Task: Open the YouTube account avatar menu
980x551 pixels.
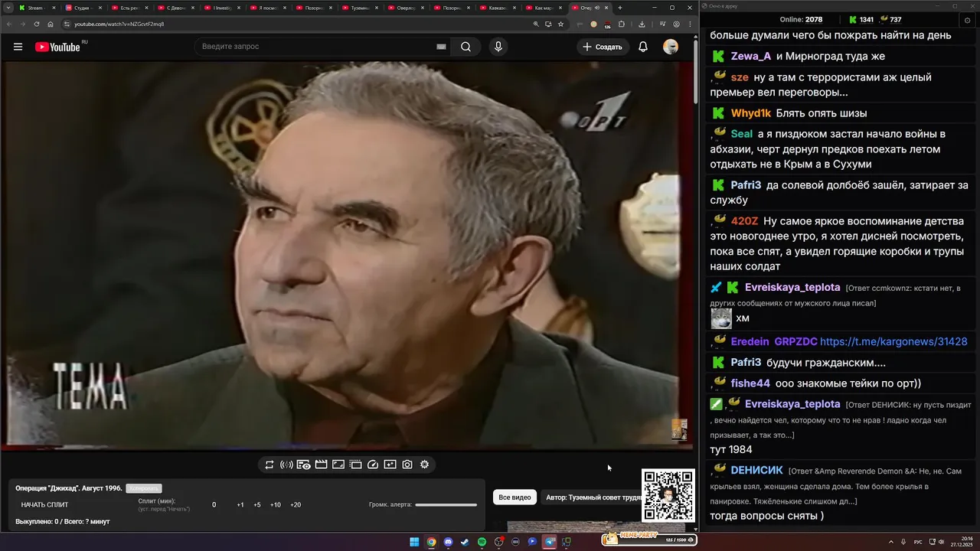Action: [671, 47]
